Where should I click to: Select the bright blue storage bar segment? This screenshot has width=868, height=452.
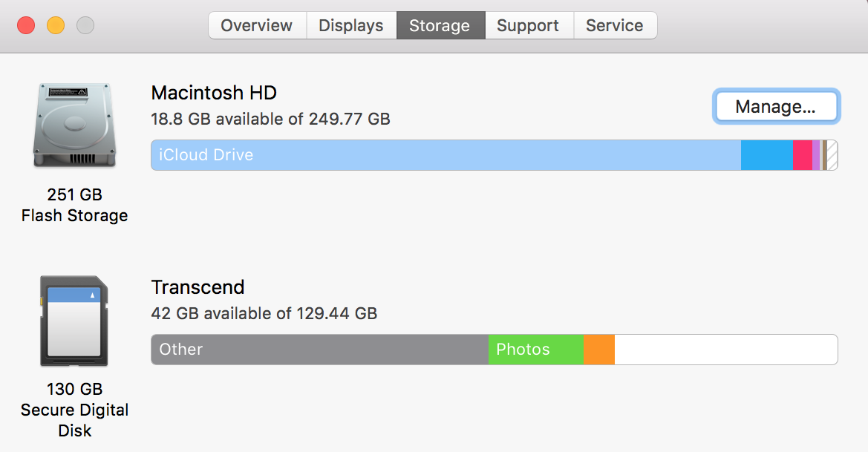coord(766,155)
